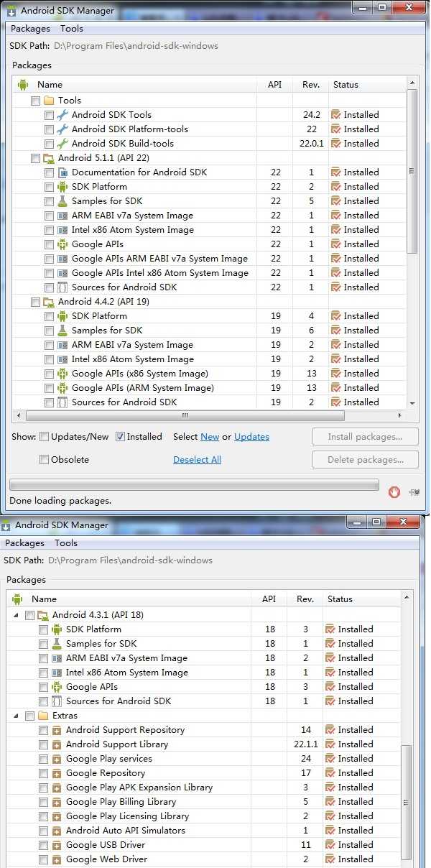Click the API 22 Samples for SDK flask icon

tap(62, 201)
